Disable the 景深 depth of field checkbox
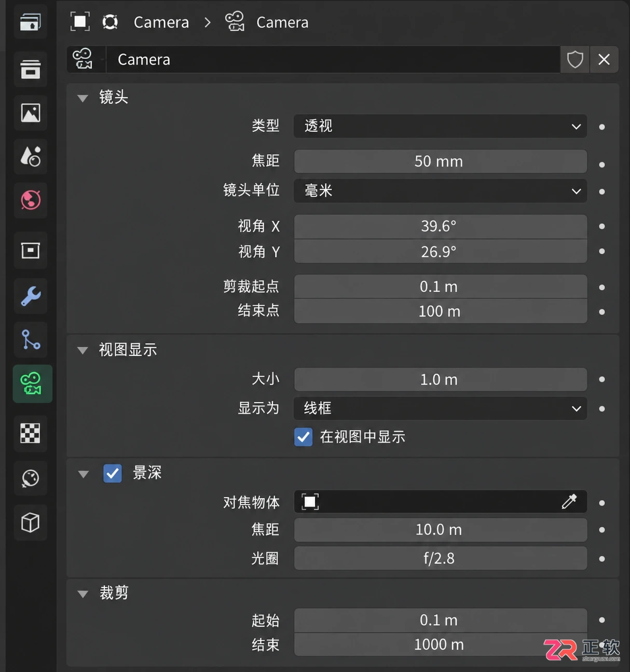Image resolution: width=630 pixels, height=672 pixels. (113, 473)
